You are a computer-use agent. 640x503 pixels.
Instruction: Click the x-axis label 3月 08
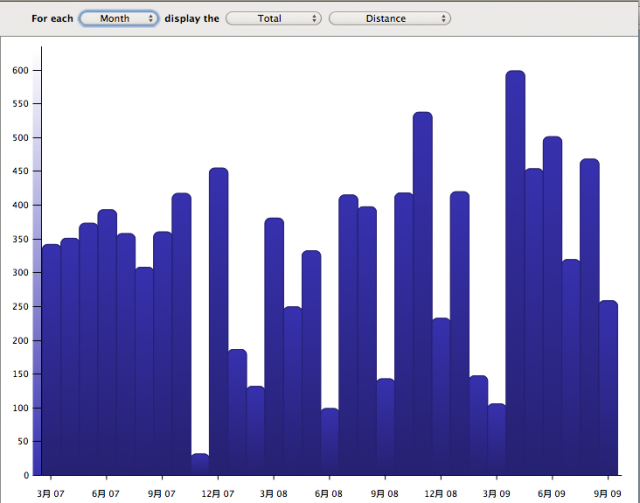(273, 494)
